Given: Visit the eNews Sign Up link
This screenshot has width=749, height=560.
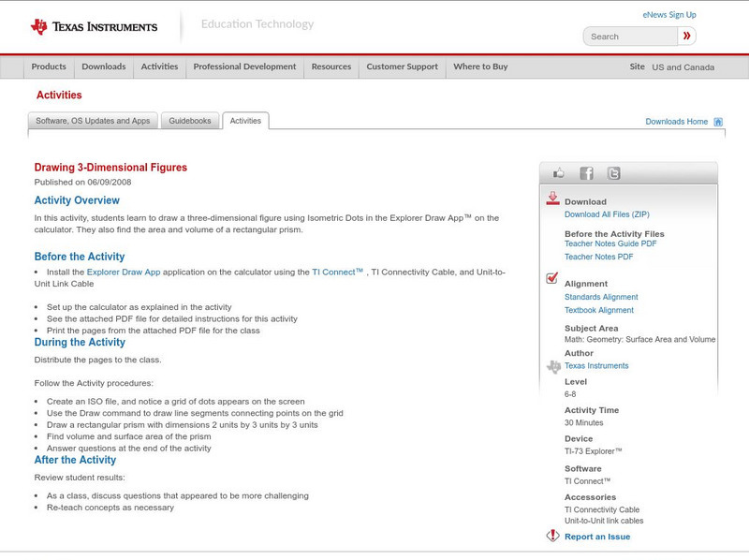Looking at the screenshot, I should (669, 15).
